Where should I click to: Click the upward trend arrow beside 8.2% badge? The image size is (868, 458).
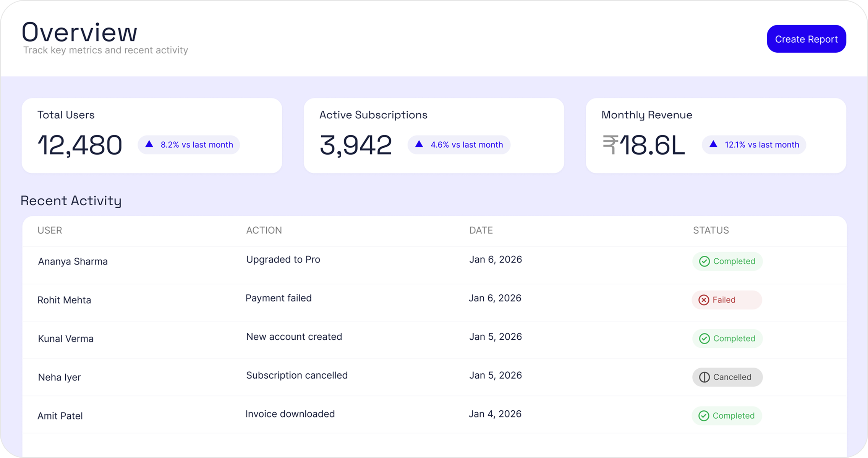(x=149, y=145)
